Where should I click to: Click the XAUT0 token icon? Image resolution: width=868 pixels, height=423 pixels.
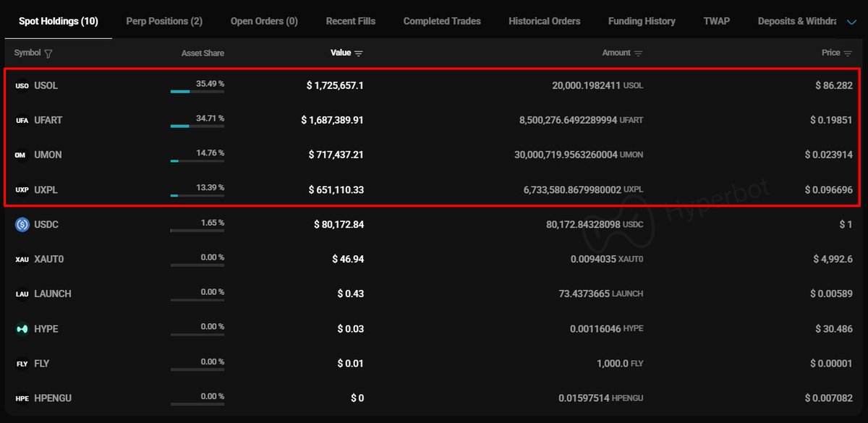click(x=22, y=260)
